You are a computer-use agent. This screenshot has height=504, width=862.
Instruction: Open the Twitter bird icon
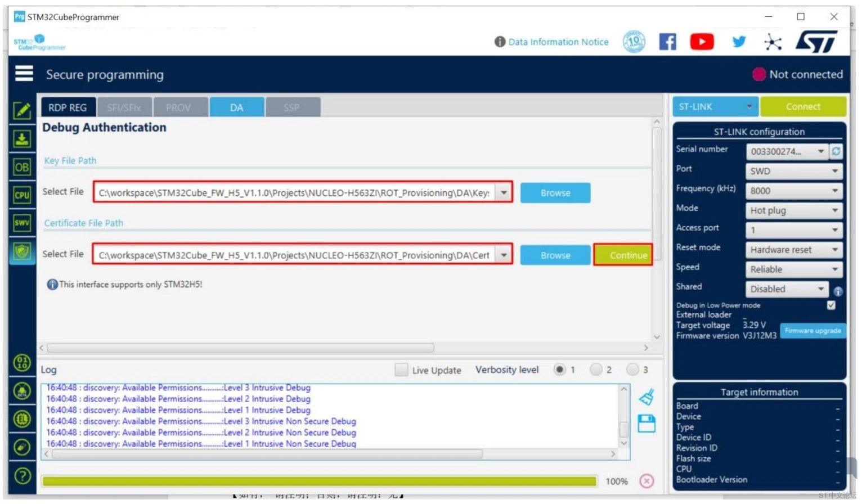[739, 42]
